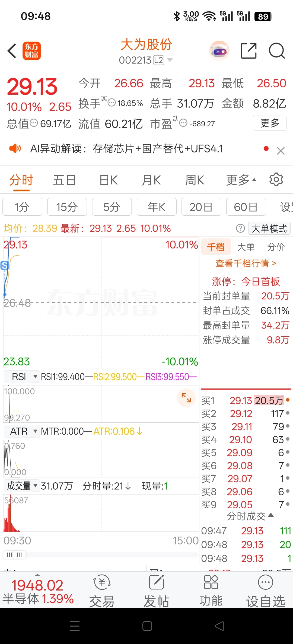The width and height of the screenshot is (293, 644).
Task: Collapse 分时成交 section arrow
Action: (x=271, y=515)
